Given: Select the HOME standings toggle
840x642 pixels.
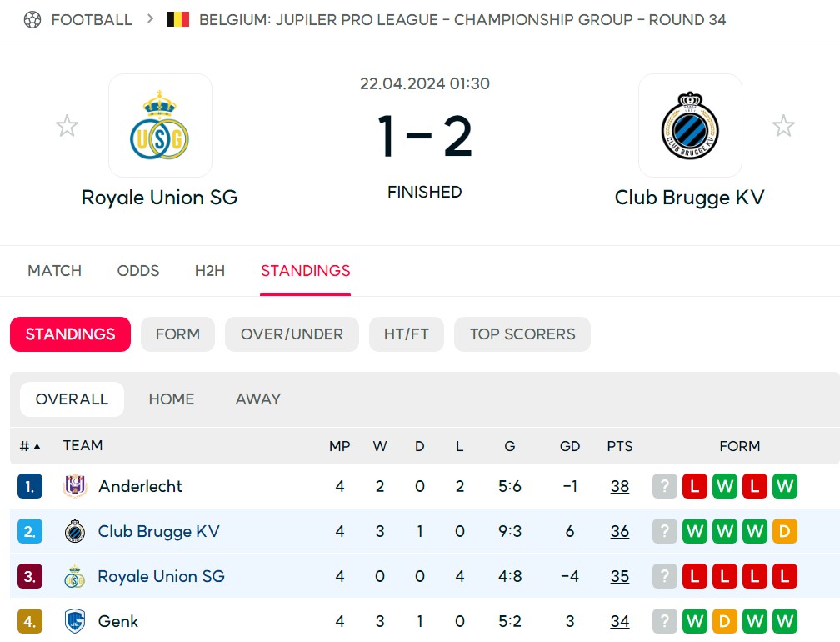Looking at the screenshot, I should (x=172, y=399).
